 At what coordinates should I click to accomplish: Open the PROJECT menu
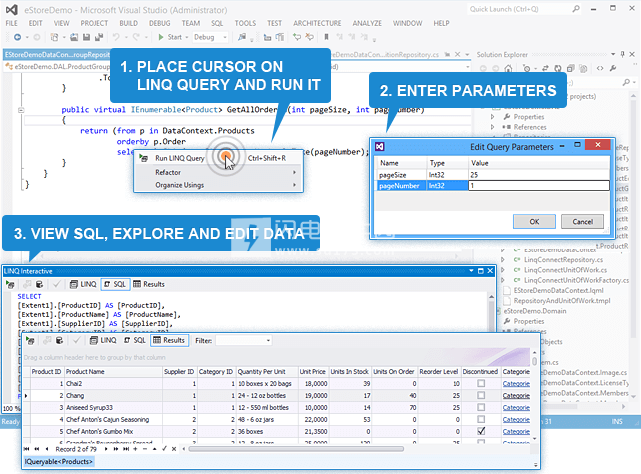[94, 23]
